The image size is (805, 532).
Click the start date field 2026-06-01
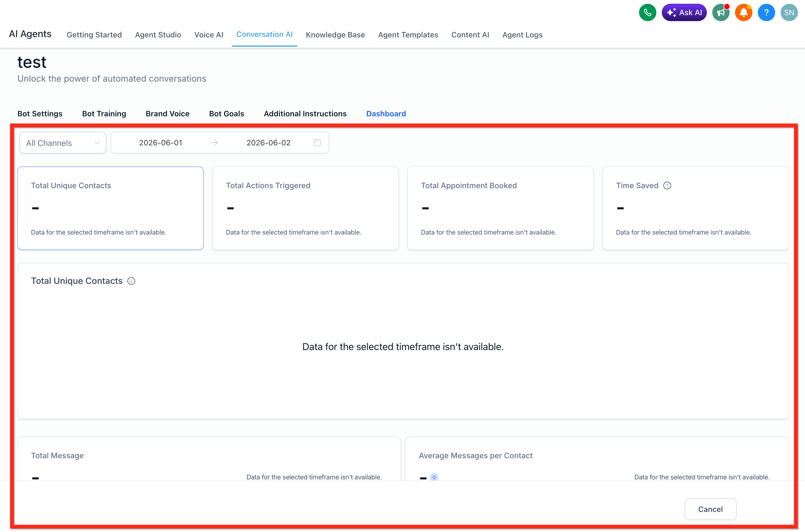[161, 143]
